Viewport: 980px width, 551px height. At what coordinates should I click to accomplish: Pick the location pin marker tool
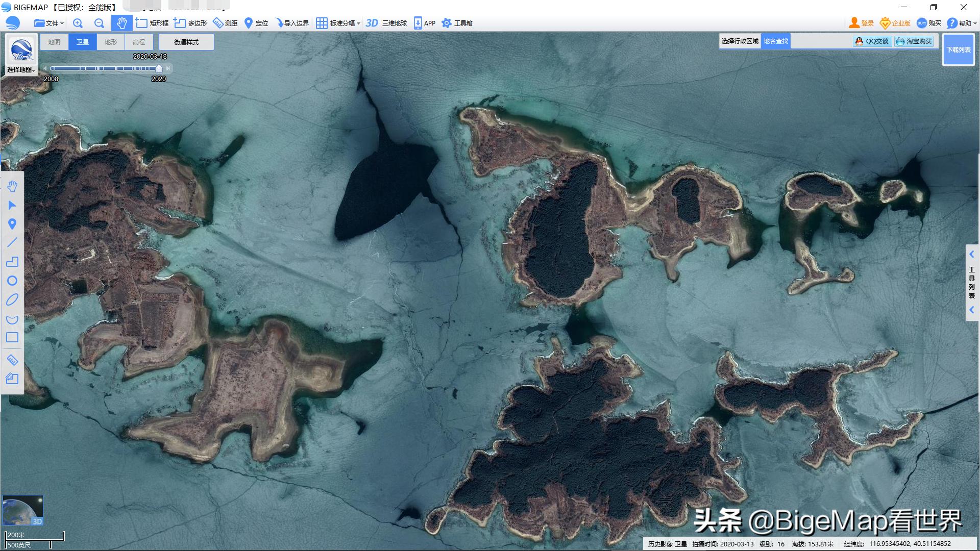(x=13, y=224)
